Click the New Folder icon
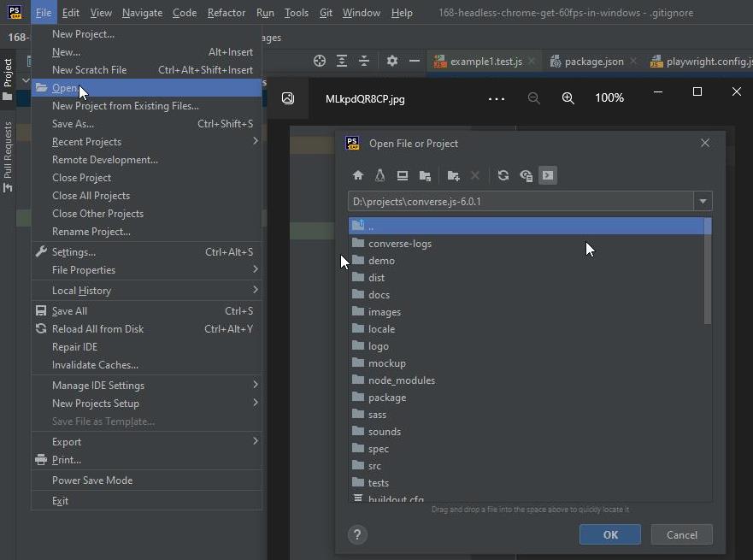Screen dimensions: 753x560 pos(453,175)
